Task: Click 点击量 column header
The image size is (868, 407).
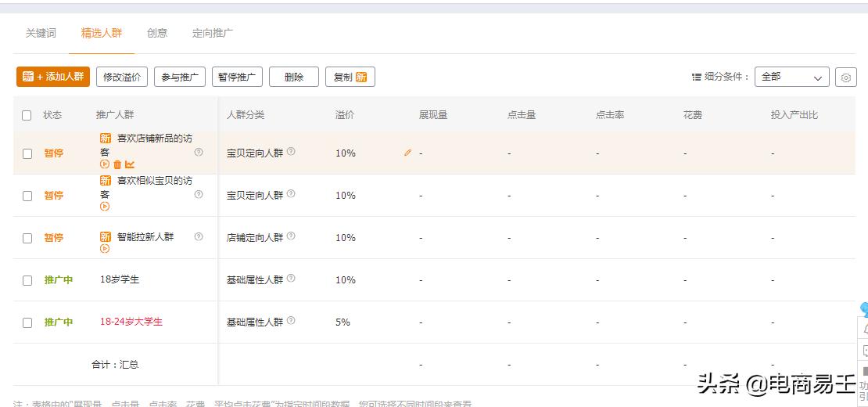Action: pyautogui.click(x=522, y=115)
